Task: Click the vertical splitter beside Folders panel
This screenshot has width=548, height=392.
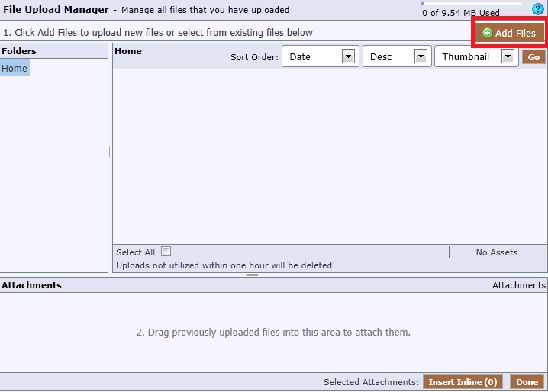Action: click(110, 152)
